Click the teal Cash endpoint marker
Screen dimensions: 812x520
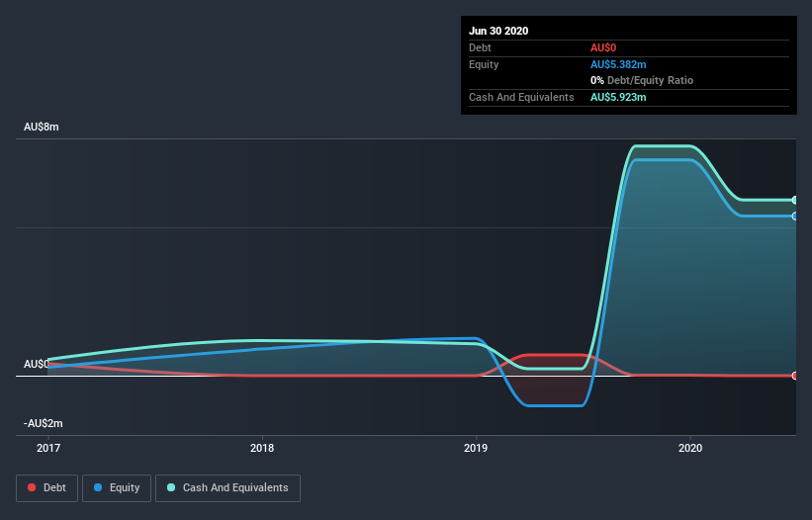pos(795,200)
